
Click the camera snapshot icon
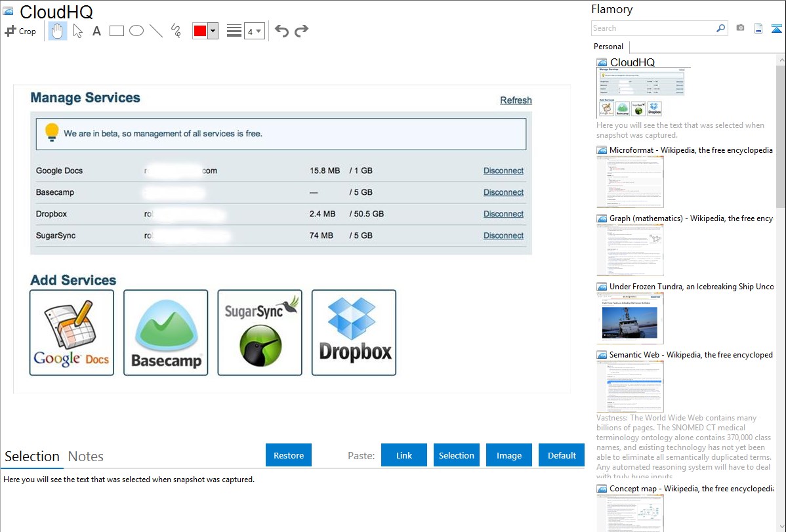point(740,28)
